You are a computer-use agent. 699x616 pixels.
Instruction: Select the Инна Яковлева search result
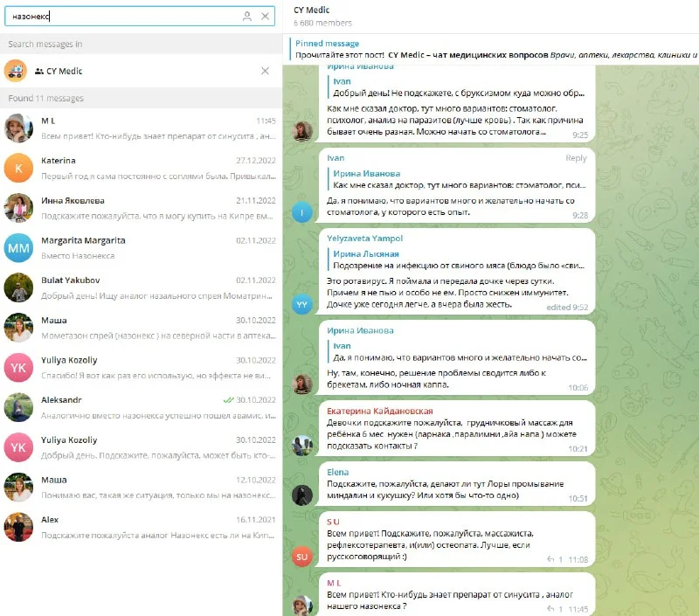pyautogui.click(x=140, y=208)
